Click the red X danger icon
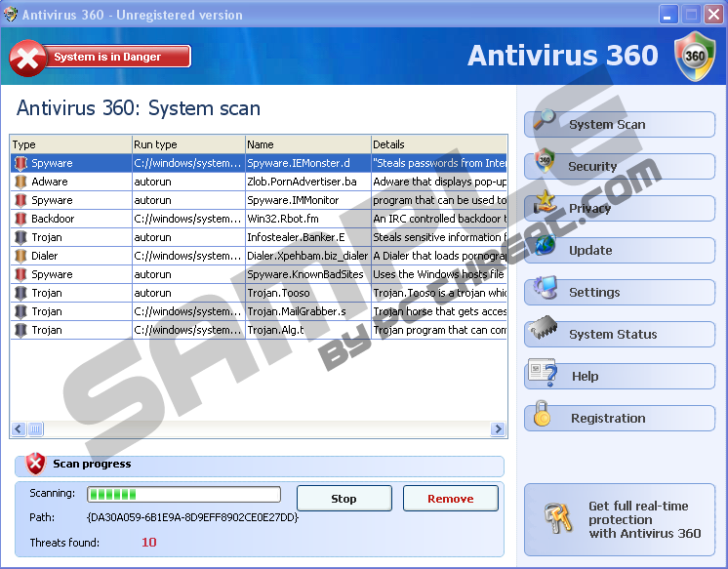This screenshot has height=569, width=728. click(27, 58)
